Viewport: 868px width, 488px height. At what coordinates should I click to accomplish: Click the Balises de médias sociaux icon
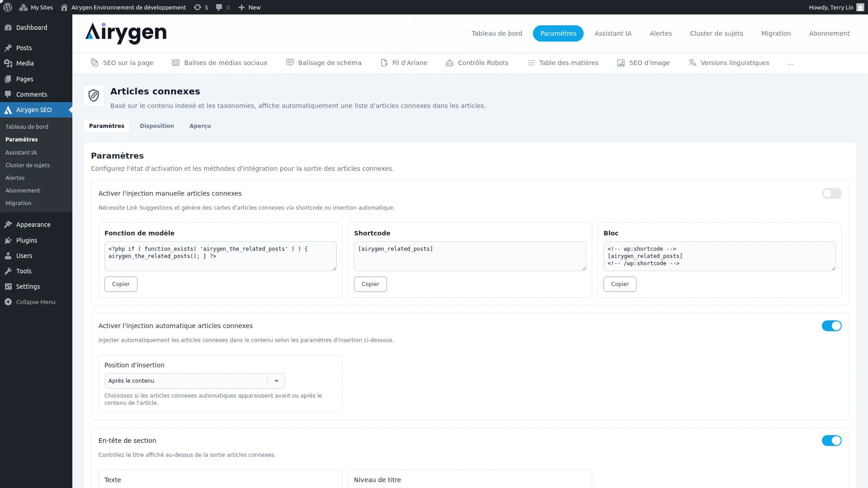click(176, 63)
